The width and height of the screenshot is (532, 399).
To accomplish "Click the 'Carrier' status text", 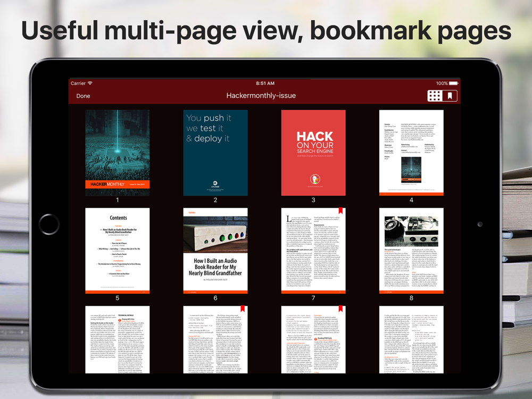I will [78, 83].
